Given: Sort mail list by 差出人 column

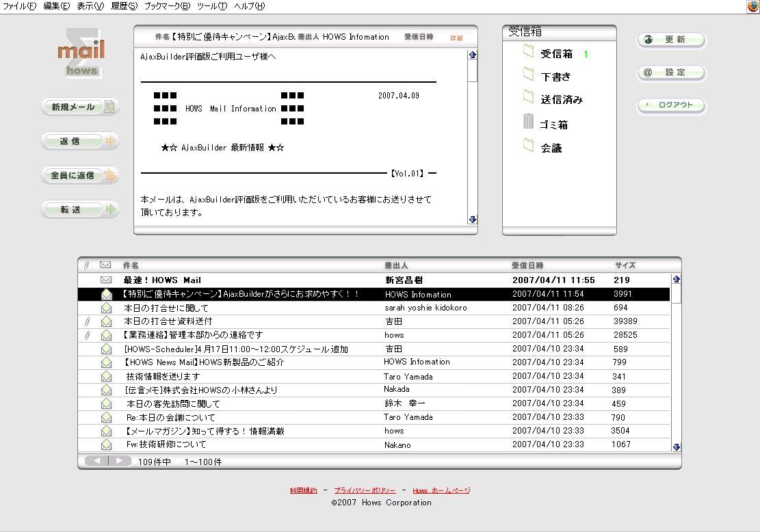Looking at the screenshot, I should click(396, 265).
